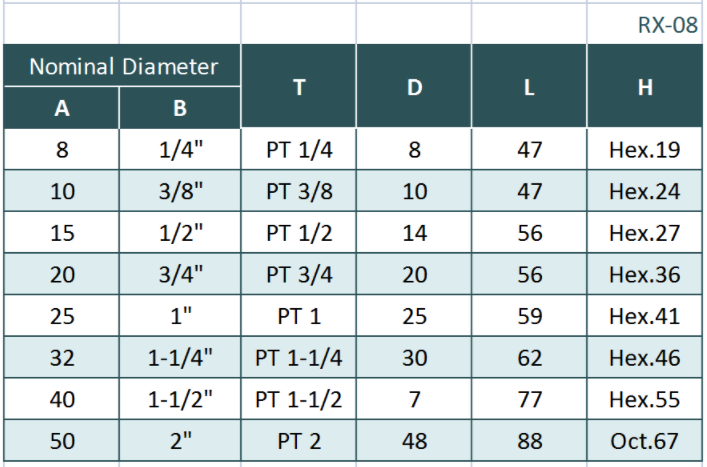Select the PT 1-1/2 cell
The width and height of the screenshot is (707, 467).
coord(299,399)
